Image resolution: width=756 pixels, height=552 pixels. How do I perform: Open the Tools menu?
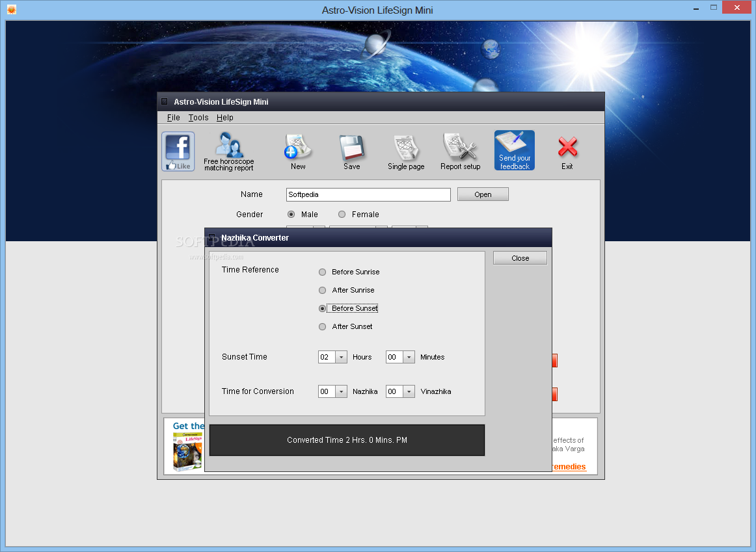tap(198, 118)
